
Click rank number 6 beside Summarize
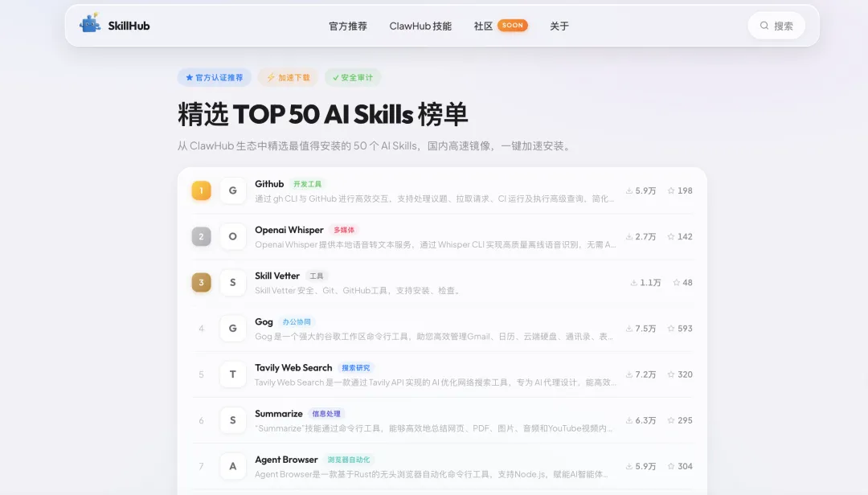pos(202,420)
